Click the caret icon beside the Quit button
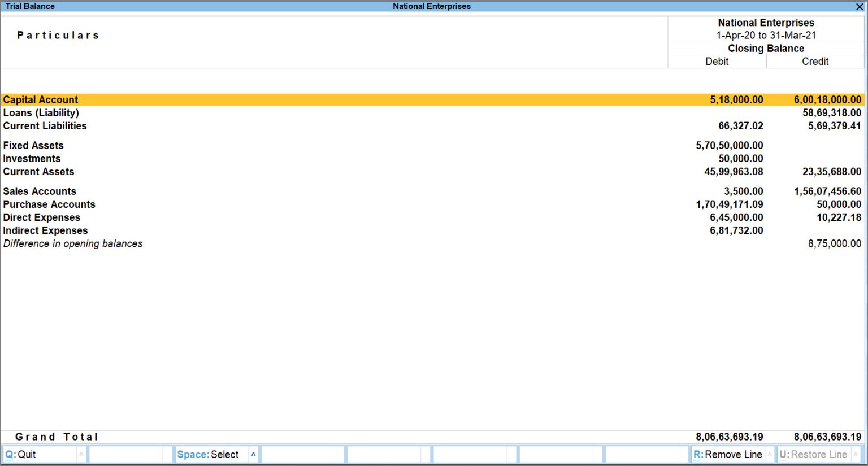 pos(81,454)
